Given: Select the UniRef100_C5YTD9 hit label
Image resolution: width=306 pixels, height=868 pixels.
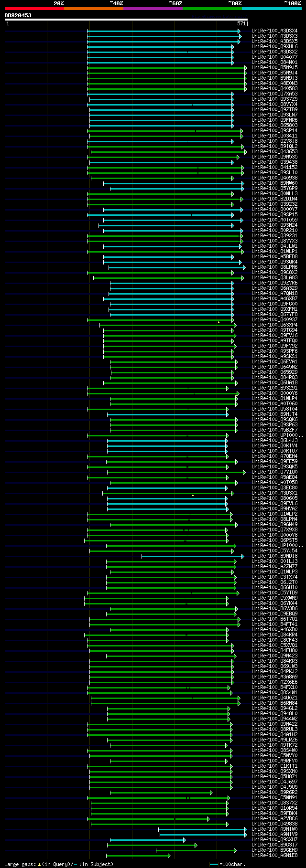Looking at the screenshot, I should click(x=274, y=593).
